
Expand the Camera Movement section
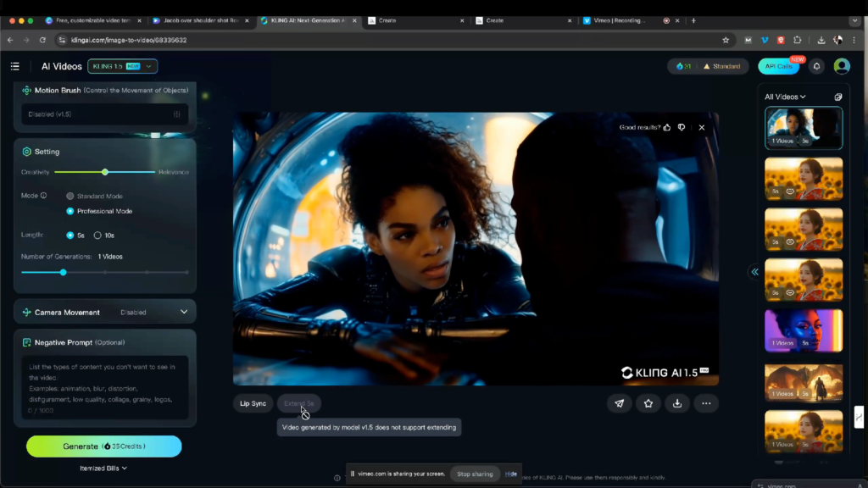click(x=184, y=312)
